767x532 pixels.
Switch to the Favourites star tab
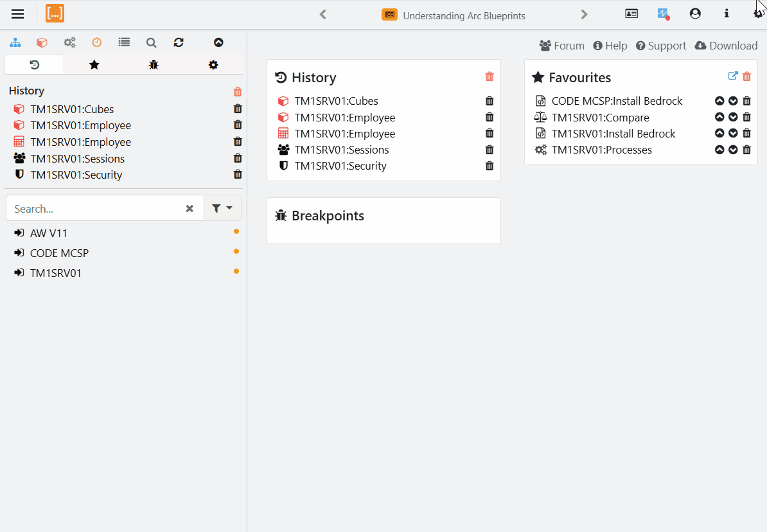point(94,64)
